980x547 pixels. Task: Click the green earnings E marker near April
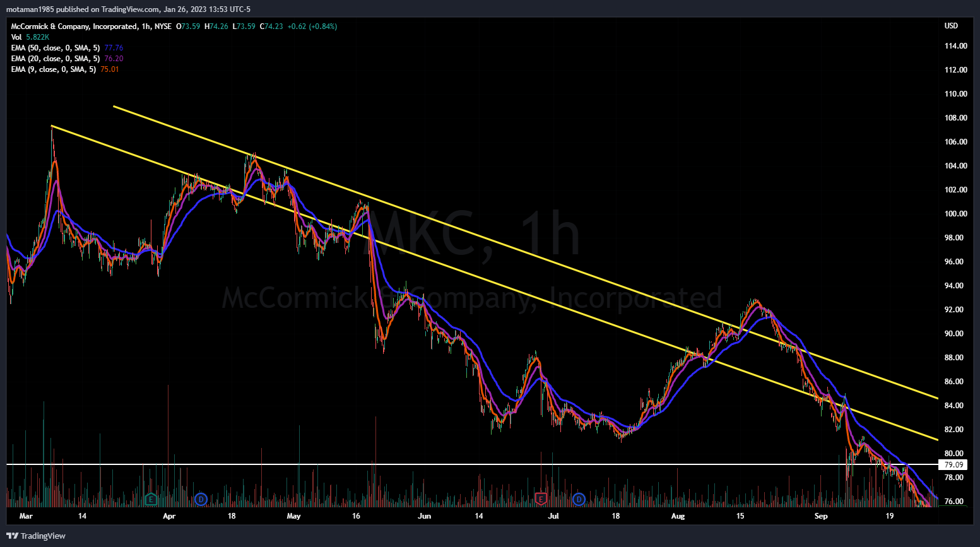click(150, 500)
